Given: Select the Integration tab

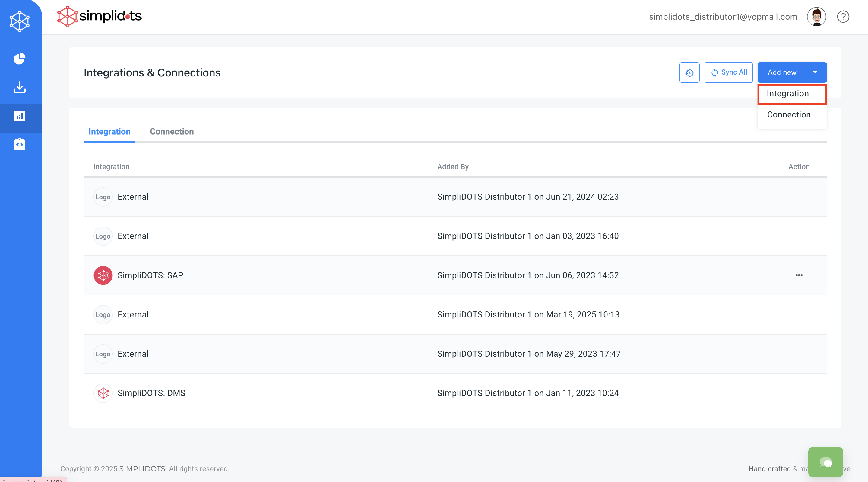Looking at the screenshot, I should (x=109, y=132).
